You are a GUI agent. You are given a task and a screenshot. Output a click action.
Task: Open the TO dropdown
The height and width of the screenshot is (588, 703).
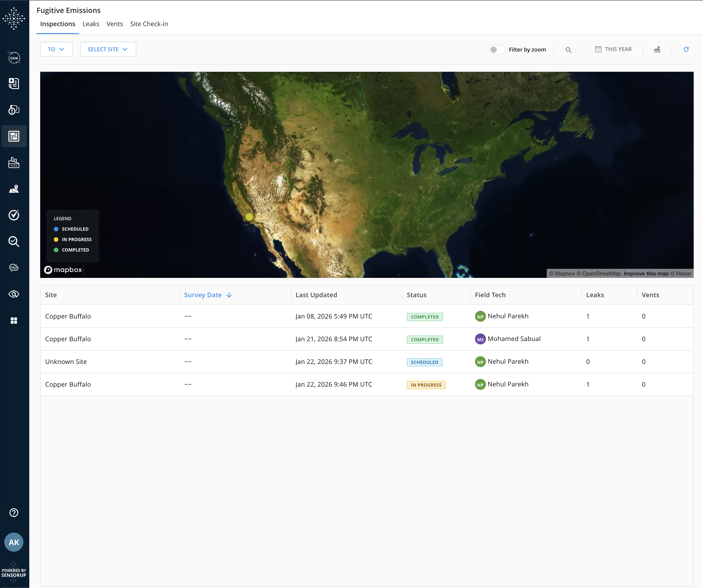(x=56, y=49)
